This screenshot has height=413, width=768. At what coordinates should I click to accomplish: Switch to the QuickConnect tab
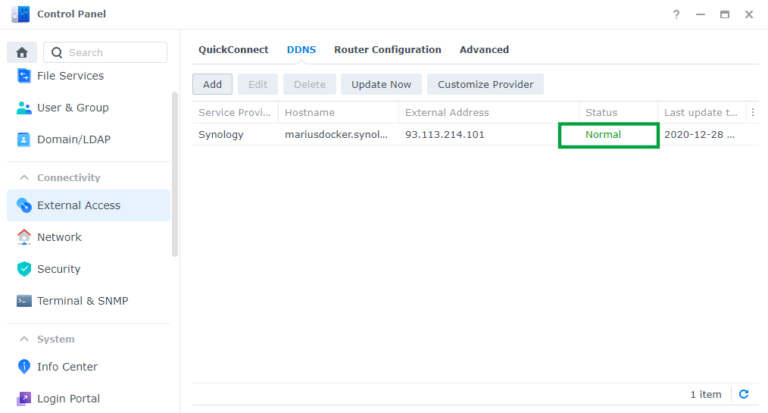233,49
